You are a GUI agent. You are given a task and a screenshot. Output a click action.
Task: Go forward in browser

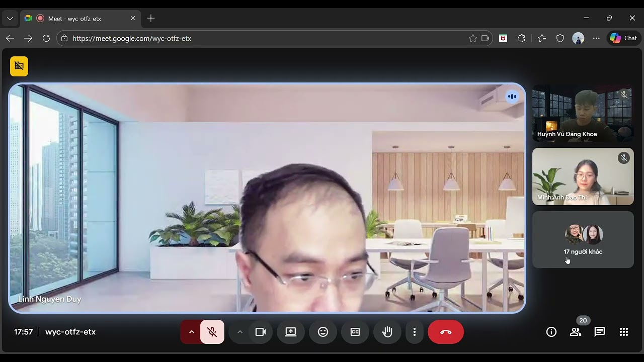coord(28,38)
